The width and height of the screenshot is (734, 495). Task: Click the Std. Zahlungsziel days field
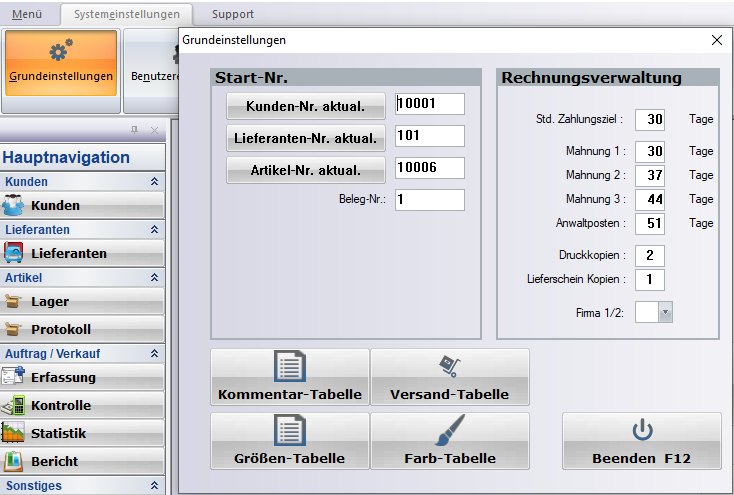point(649,119)
